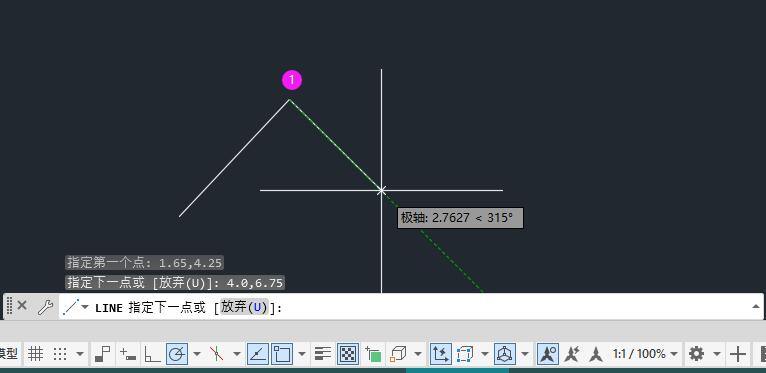Image resolution: width=766 pixels, height=373 pixels.
Task: Toggle 3D object snap icon
Action: pyautogui.click(x=398, y=353)
